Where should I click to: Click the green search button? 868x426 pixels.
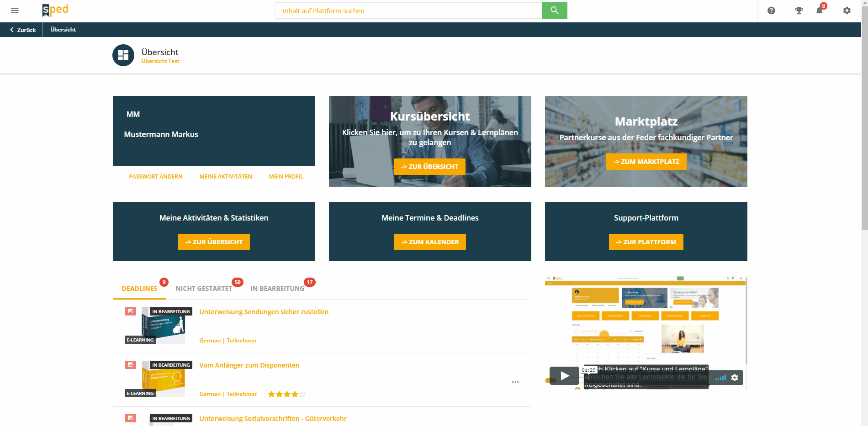pyautogui.click(x=554, y=11)
